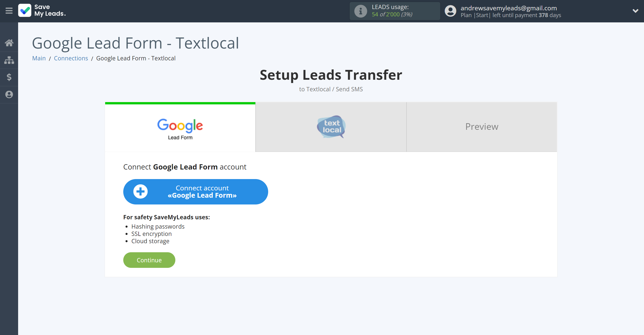Click the Continue button
The width and height of the screenshot is (644, 335).
[149, 260]
